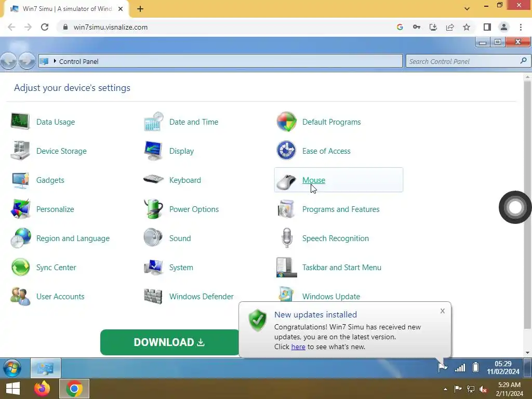Click the User Accounts people icon
Viewport: 532px width, 399px height.
(x=20, y=297)
